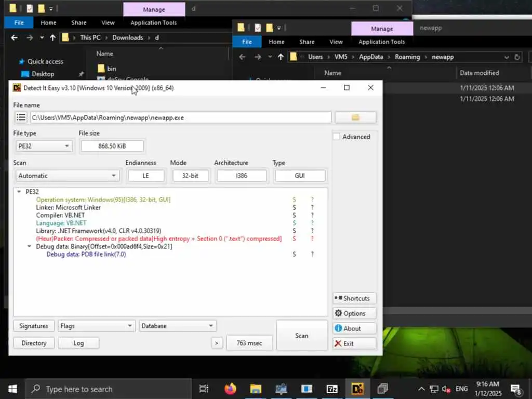
Task: Open Home tab in the d Explorer window
Action: tap(48, 23)
